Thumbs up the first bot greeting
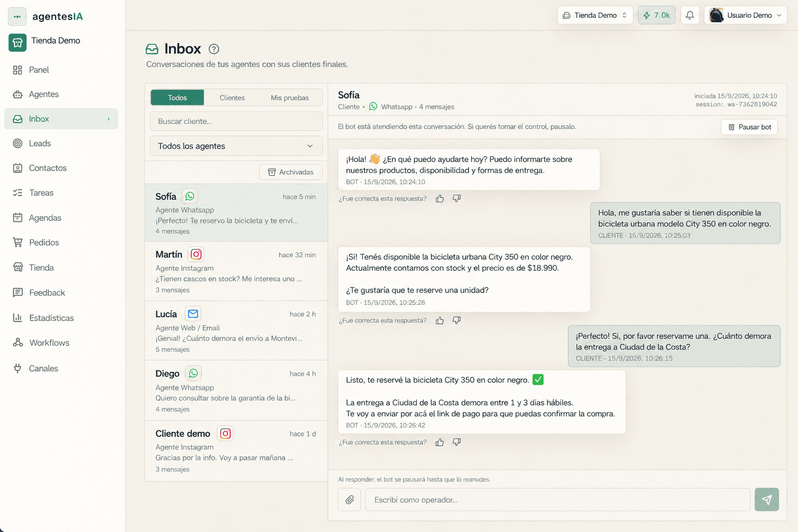This screenshot has height=532, width=798. point(440,198)
